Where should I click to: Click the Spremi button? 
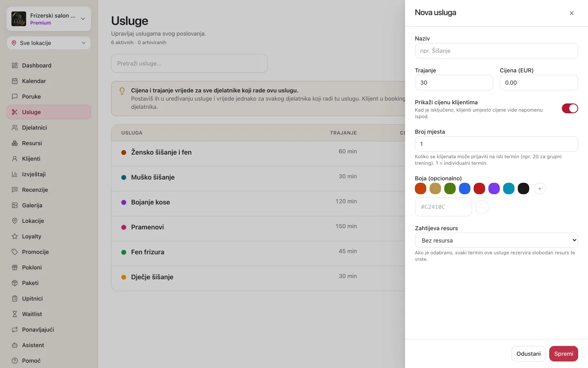563,354
